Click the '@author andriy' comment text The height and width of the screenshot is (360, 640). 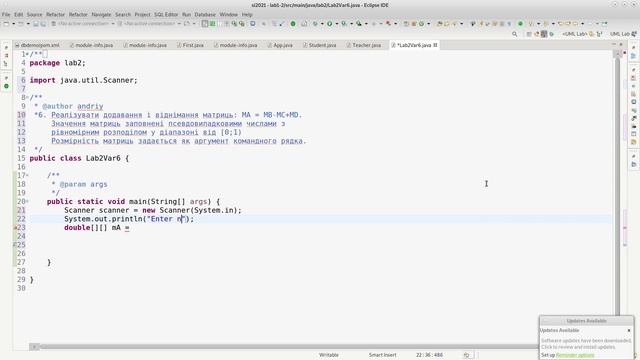[x=73, y=106]
